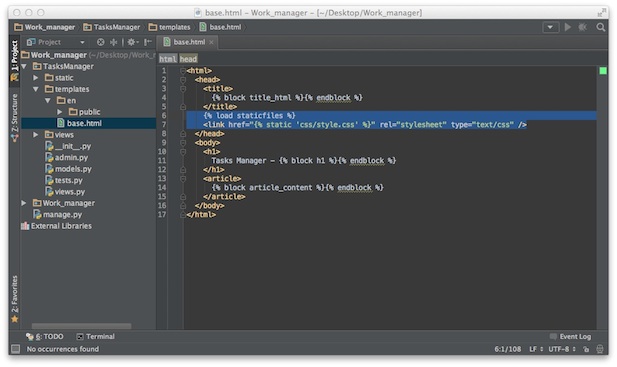Image resolution: width=617 pixels, height=367 pixels.
Task: Fold the <body> block at line 9
Action: (183, 143)
